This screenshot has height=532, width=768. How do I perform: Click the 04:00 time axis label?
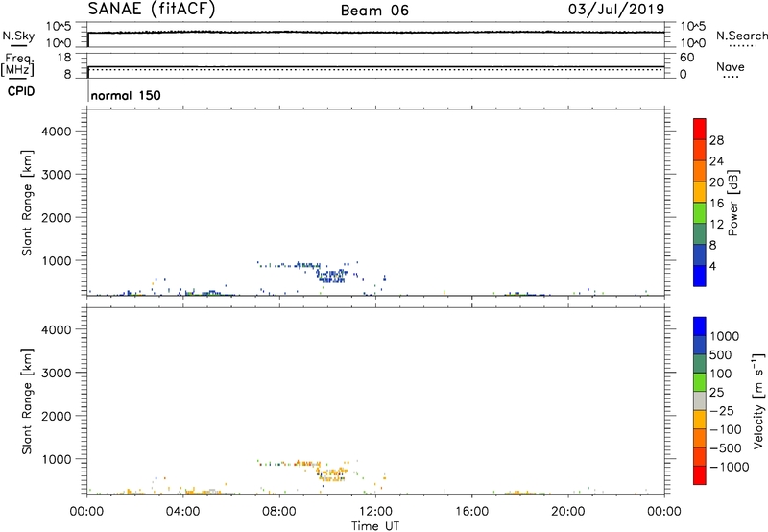[183, 512]
